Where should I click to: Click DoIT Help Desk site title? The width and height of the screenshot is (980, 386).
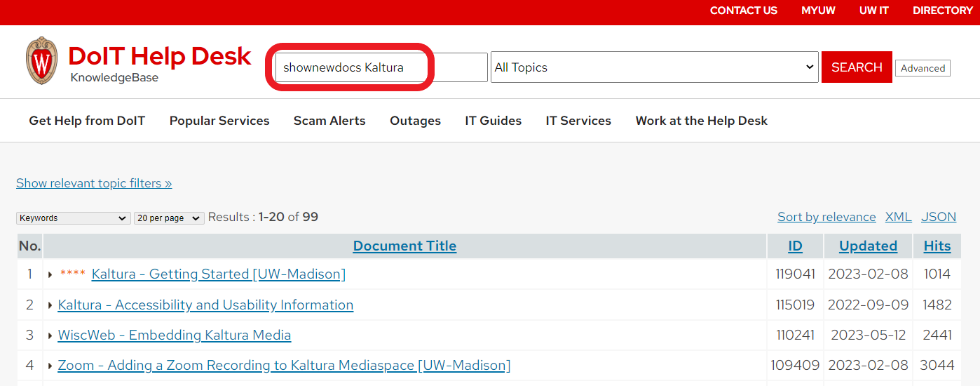click(160, 56)
